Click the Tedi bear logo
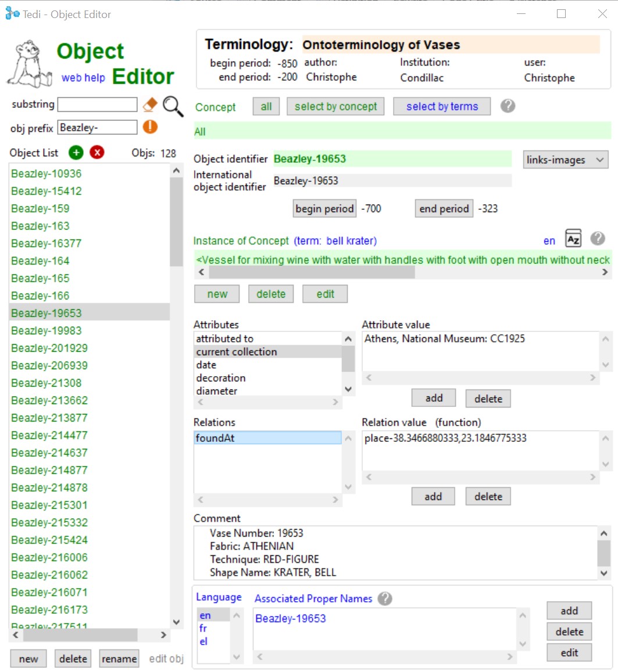Image resolution: width=618 pixels, height=672 pixels. click(29, 61)
